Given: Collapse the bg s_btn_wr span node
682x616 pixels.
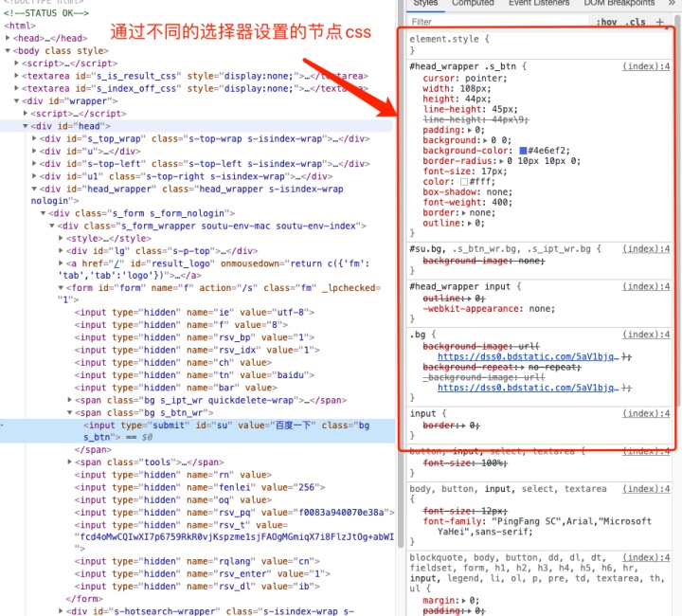Looking at the screenshot, I should coord(69,412).
